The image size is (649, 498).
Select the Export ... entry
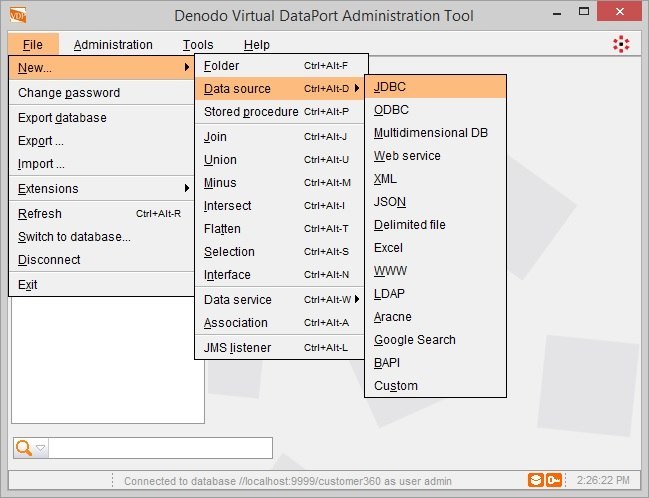[101, 141]
